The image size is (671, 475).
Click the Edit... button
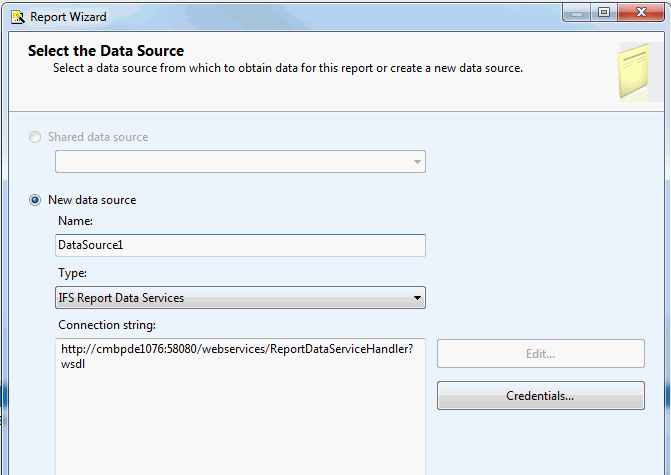pyautogui.click(x=540, y=354)
